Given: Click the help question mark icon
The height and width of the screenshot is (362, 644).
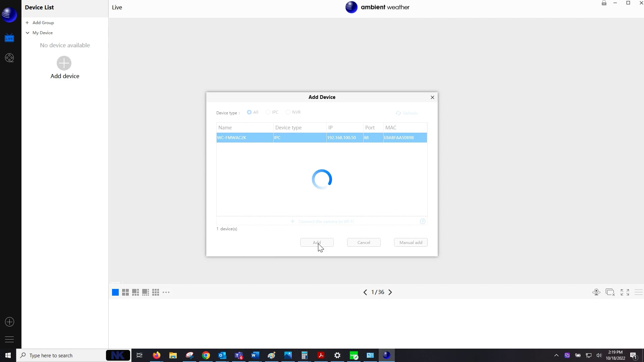Looking at the screenshot, I should coord(423,222).
